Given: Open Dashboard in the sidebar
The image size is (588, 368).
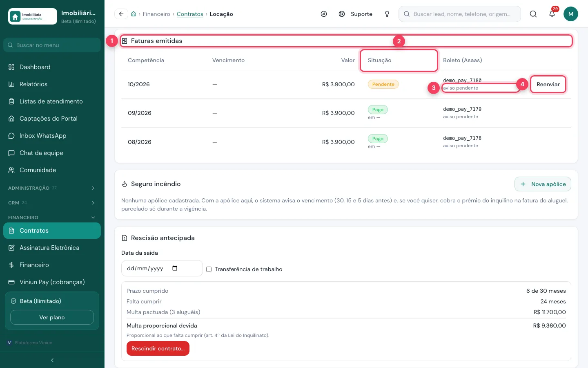Looking at the screenshot, I should (x=52, y=67).
